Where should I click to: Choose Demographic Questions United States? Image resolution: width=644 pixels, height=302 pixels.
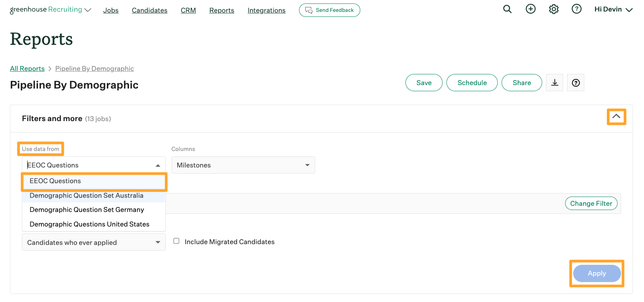(94, 224)
